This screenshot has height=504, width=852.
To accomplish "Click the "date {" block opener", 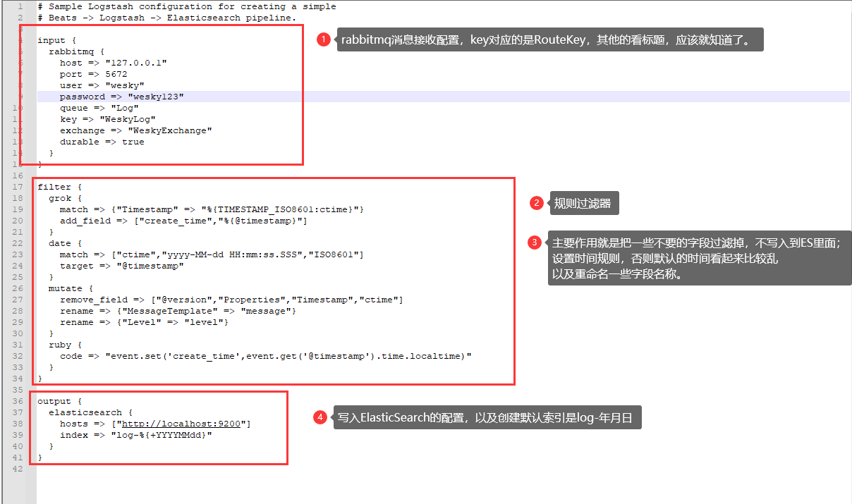I will click(65, 243).
